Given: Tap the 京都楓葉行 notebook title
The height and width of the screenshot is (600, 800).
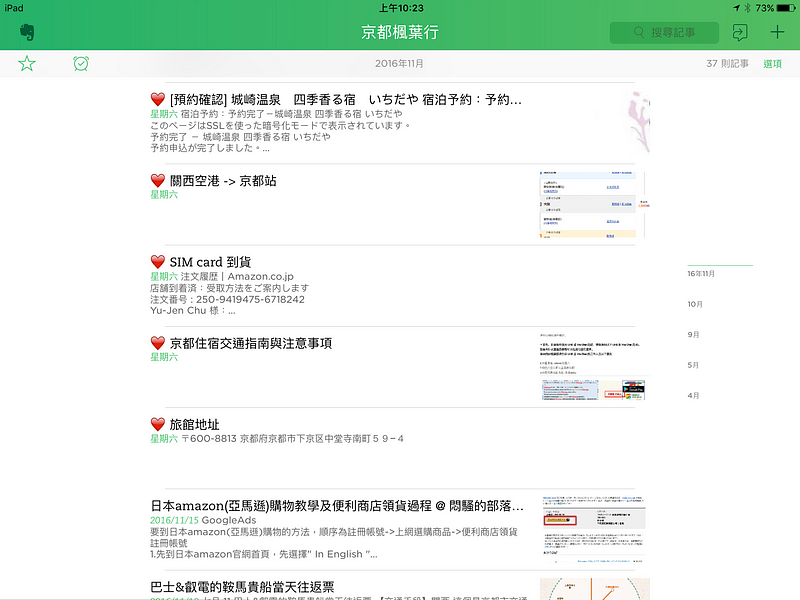Looking at the screenshot, I should [399, 32].
